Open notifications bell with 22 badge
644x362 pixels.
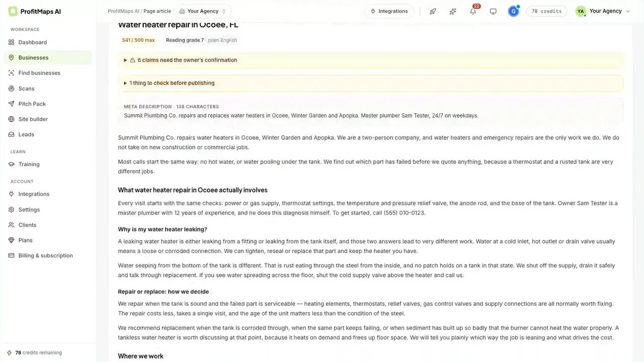pyautogui.click(x=473, y=11)
